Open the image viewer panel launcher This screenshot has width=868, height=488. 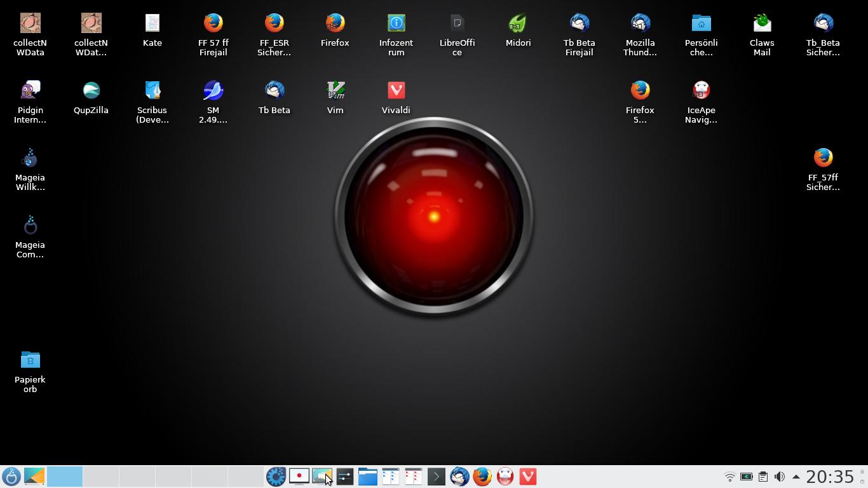(322, 477)
